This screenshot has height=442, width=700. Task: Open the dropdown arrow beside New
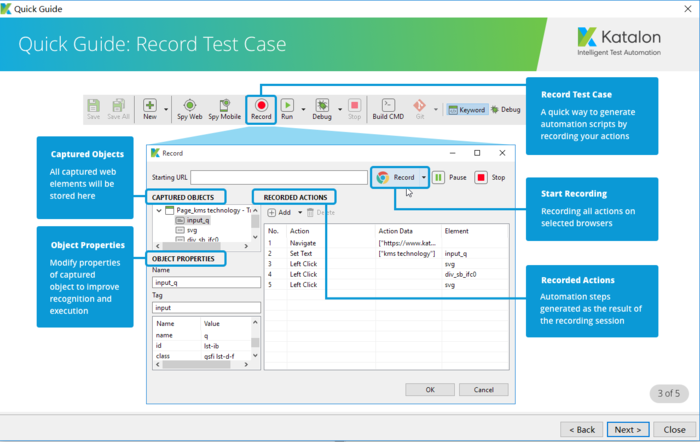(166, 109)
